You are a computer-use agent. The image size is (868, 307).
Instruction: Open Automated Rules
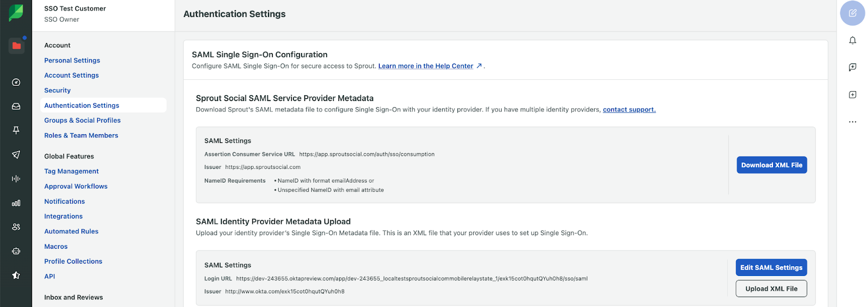point(72,231)
